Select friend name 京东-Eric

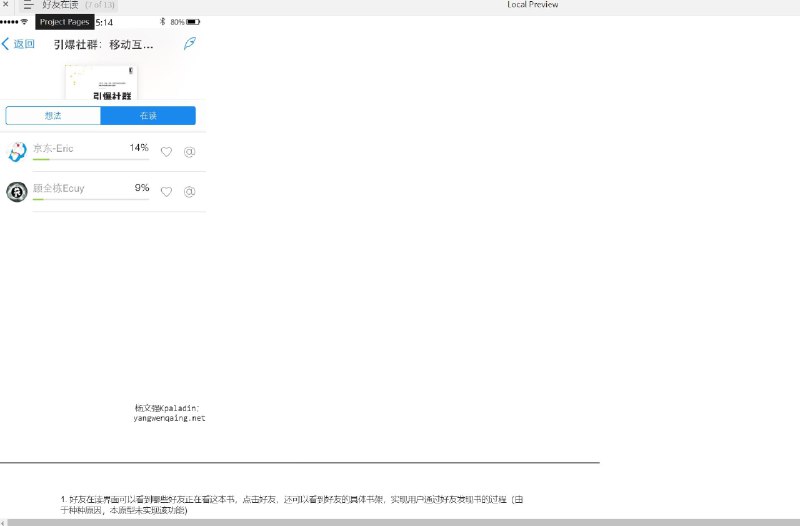pos(53,148)
